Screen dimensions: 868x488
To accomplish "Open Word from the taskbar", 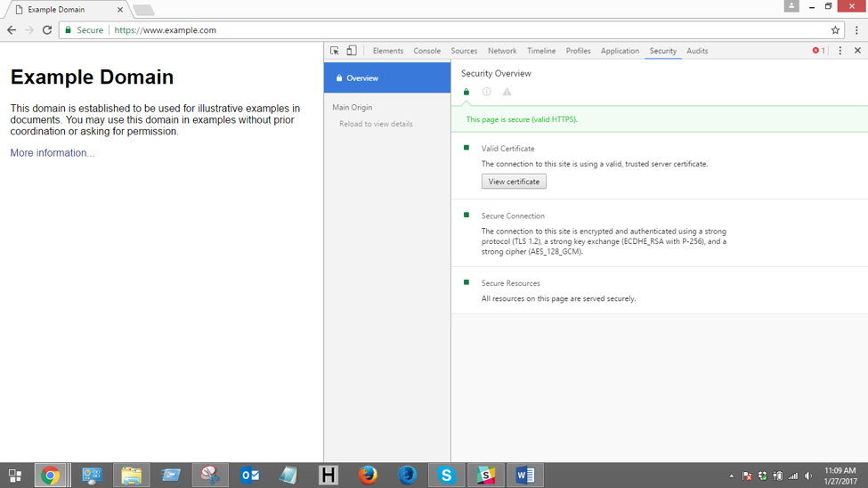I will (x=524, y=476).
